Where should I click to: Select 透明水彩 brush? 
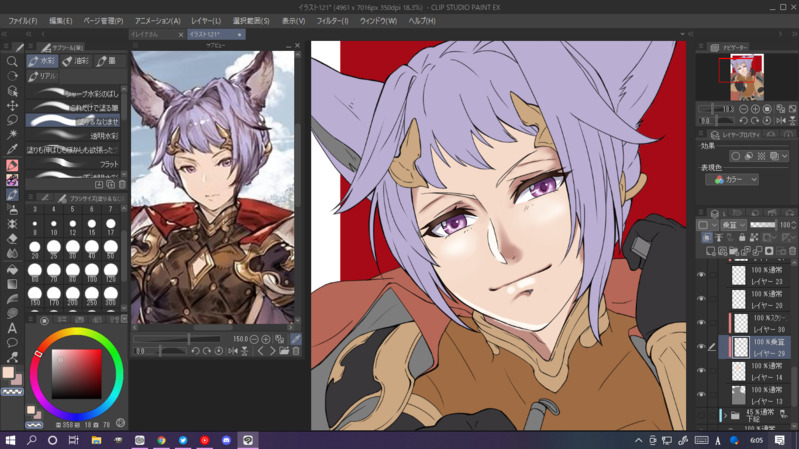tap(73, 136)
